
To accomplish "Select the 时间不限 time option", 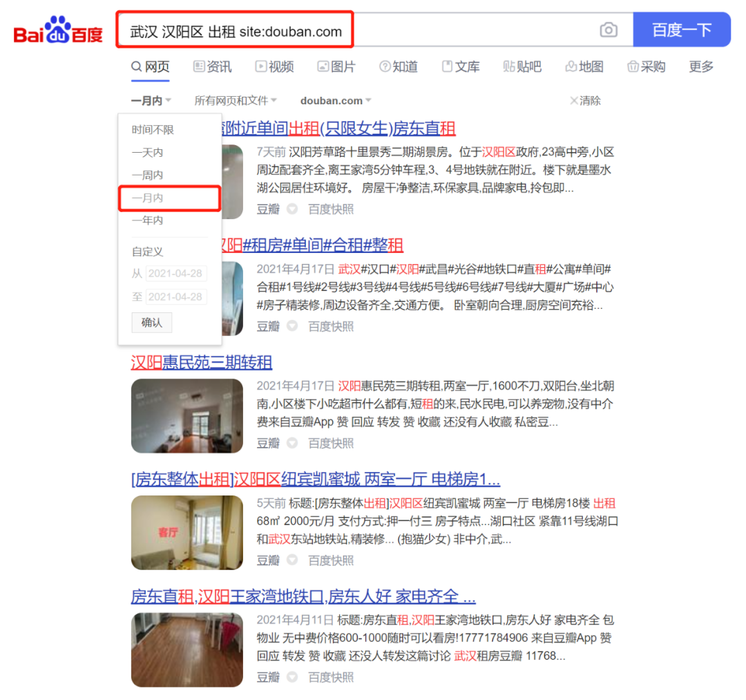I will pyautogui.click(x=153, y=129).
